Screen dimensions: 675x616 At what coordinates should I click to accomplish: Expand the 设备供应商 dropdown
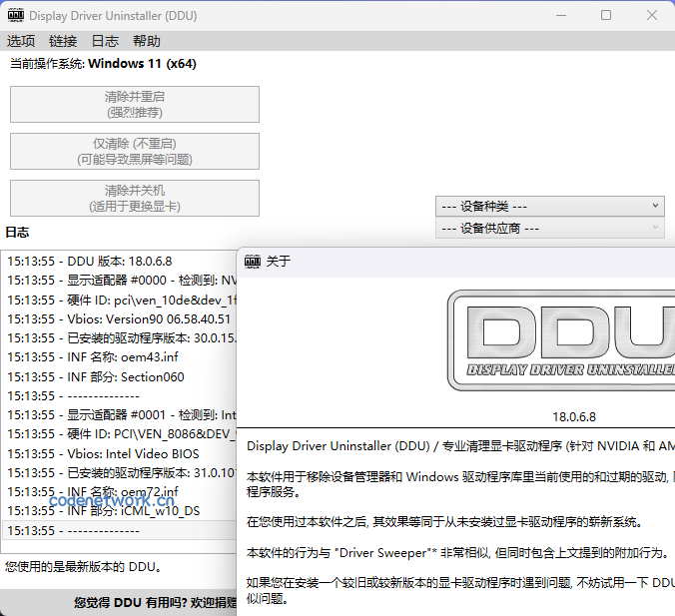tap(550, 229)
